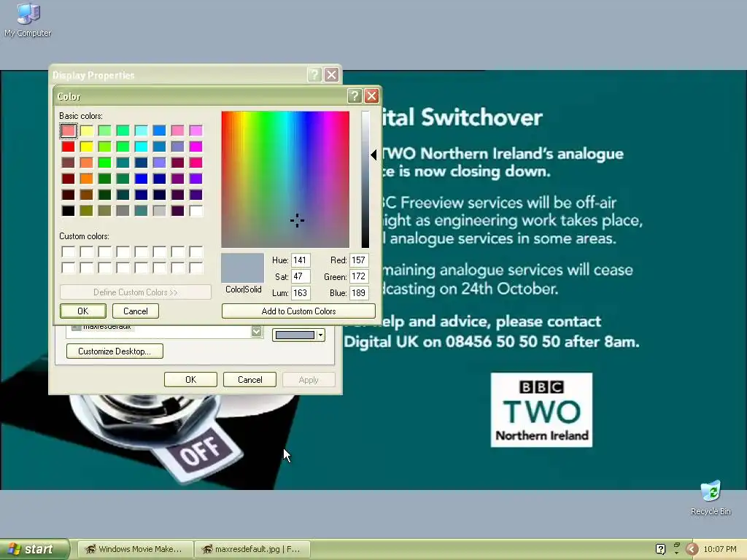This screenshot has height=560, width=747.
Task: Click the Green value field
Action: click(x=359, y=276)
